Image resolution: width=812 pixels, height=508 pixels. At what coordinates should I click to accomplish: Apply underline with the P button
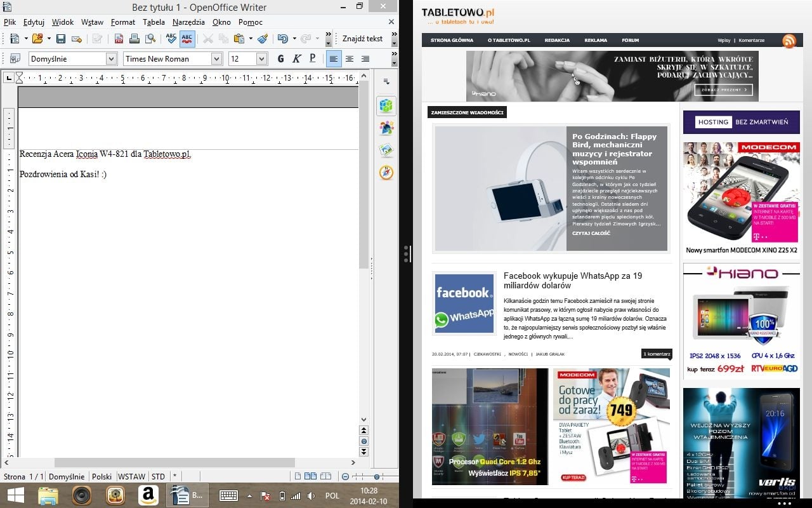312,58
